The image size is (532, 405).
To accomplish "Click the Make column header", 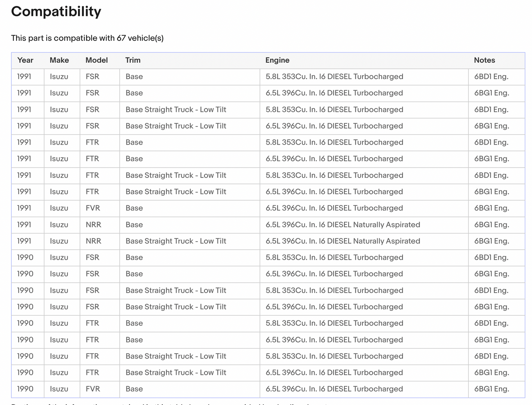I will pos(59,60).
